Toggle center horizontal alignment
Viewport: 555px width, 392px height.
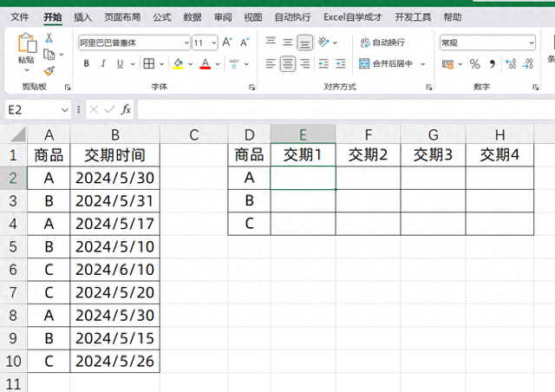[288, 63]
